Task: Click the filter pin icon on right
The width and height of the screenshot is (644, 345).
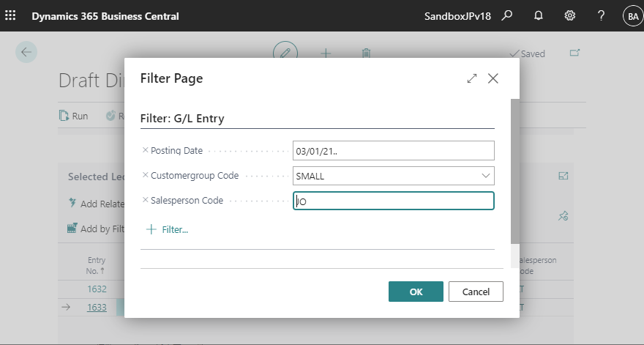Action: (563, 216)
